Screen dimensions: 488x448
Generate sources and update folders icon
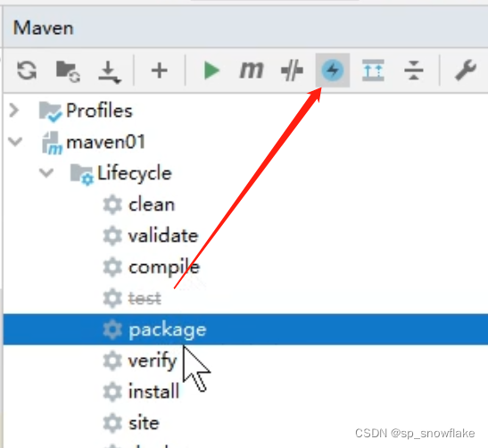pyautogui.click(x=68, y=71)
